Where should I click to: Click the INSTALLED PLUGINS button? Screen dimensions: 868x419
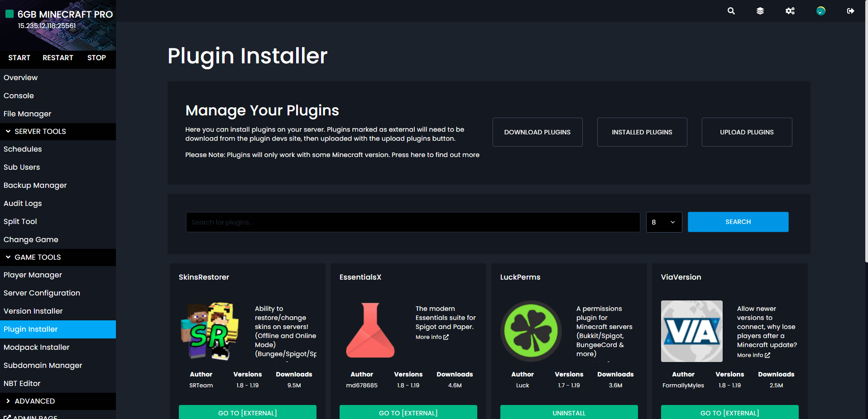pos(642,132)
